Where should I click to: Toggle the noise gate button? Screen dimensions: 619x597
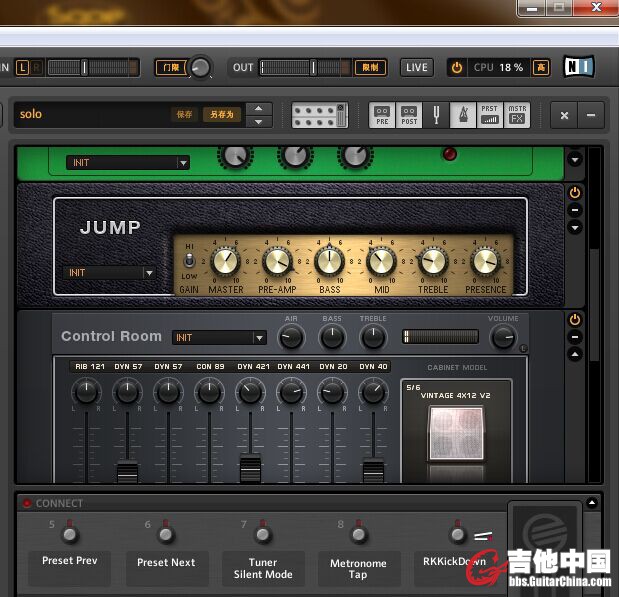coord(171,68)
